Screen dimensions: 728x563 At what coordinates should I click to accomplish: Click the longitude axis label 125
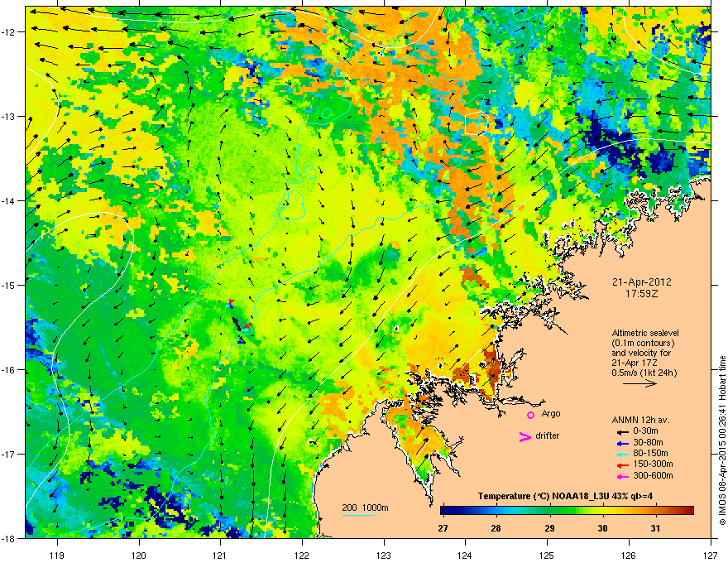547,556
